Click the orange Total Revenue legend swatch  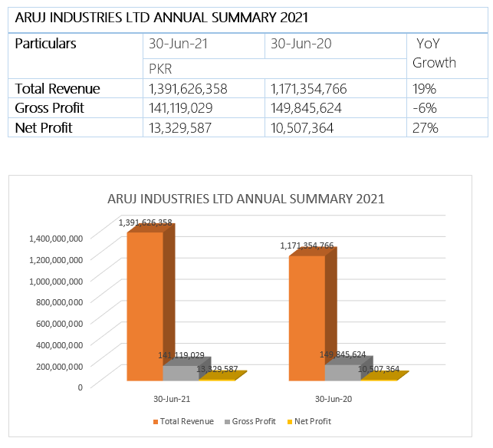(x=156, y=422)
